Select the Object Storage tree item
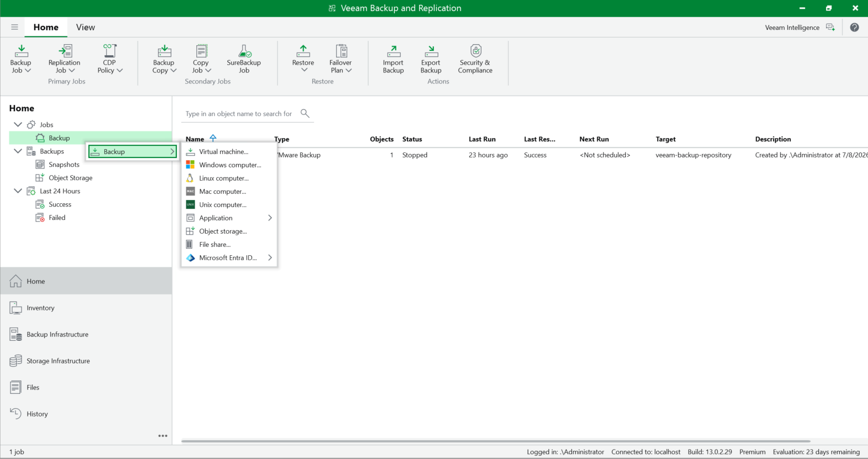868x459 pixels. tap(70, 178)
